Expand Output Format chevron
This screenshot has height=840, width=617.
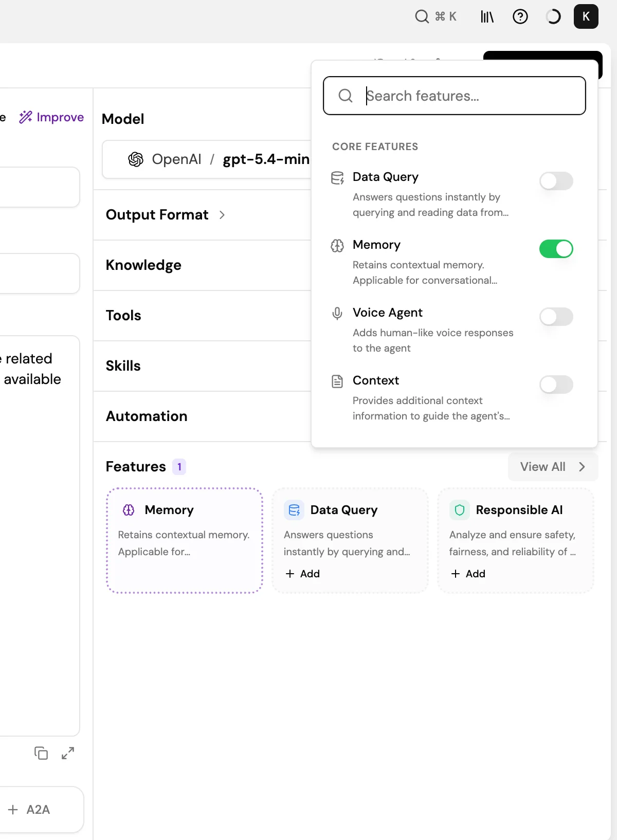[x=222, y=215]
